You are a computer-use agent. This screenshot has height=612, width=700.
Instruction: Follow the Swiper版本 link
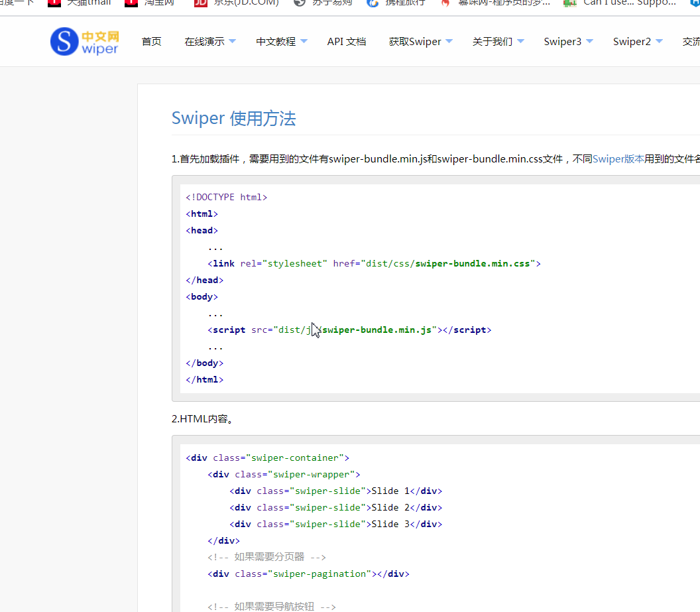click(x=618, y=159)
